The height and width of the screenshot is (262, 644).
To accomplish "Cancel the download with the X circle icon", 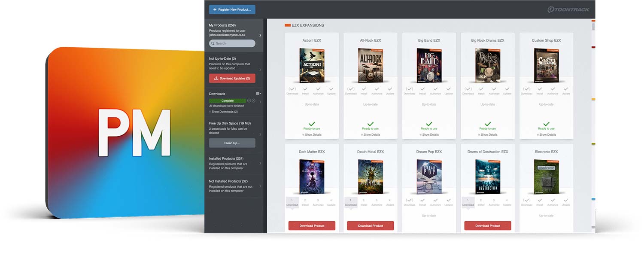I will (254, 101).
